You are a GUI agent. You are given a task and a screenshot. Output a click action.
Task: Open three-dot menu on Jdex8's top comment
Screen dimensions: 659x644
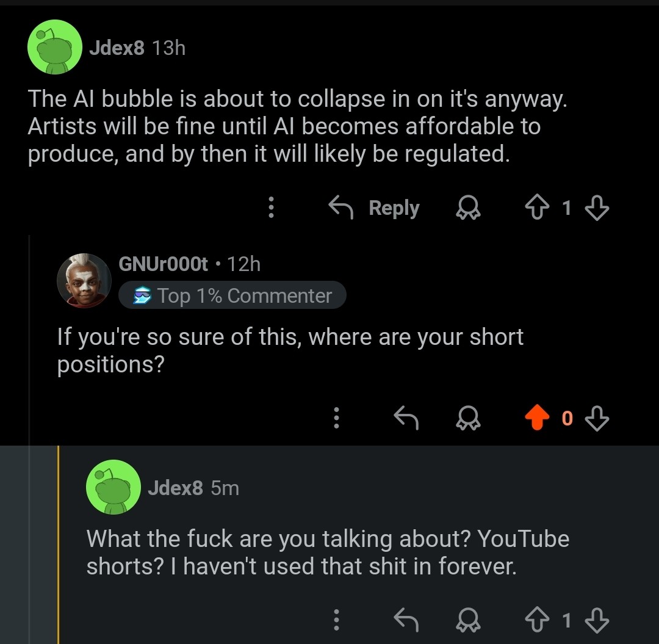(272, 208)
